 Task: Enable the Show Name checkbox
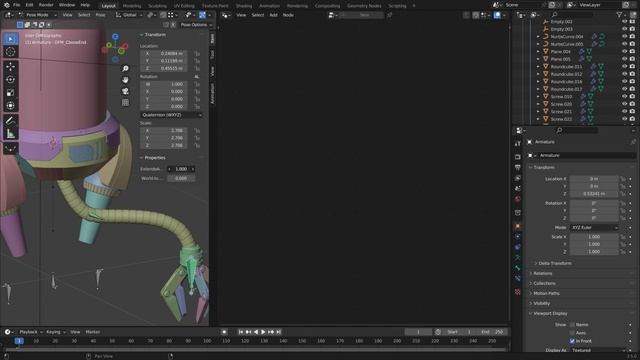pos(572,325)
